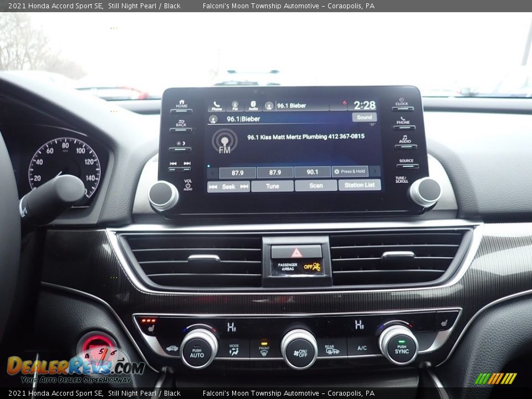Toggle the FRONT defrost button
532x399 pixels.
pos(263,349)
